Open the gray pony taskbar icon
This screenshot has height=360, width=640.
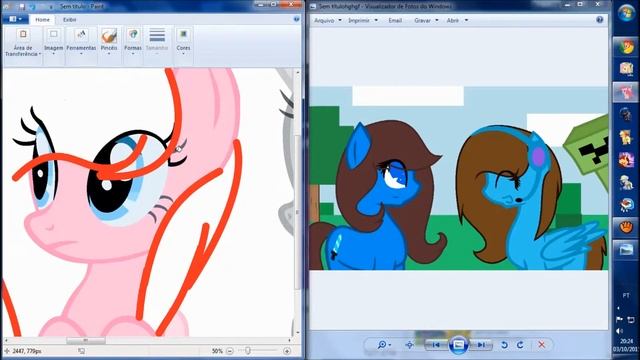[626, 182]
